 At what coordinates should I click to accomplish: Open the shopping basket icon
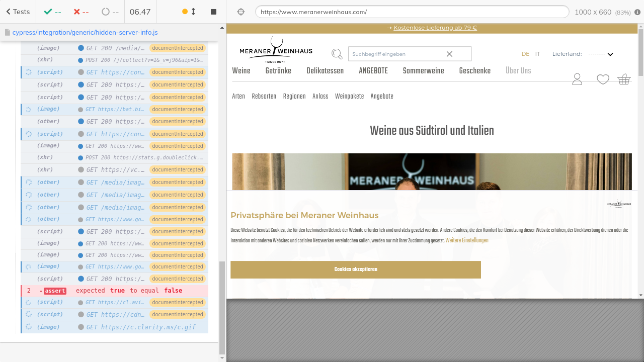click(x=624, y=79)
